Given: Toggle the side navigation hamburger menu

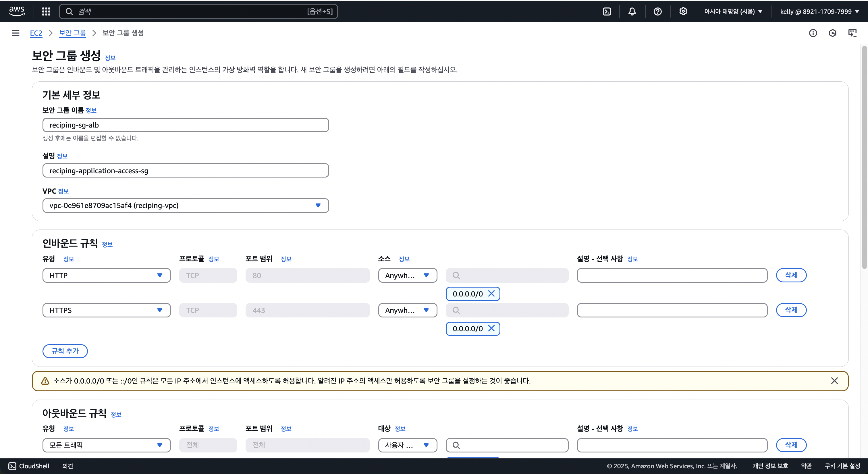Looking at the screenshot, I should 16,33.
